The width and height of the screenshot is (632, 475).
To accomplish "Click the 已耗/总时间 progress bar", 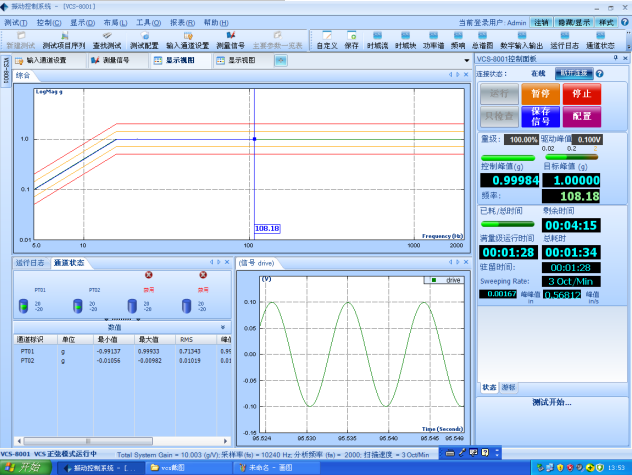I will pos(507,224).
